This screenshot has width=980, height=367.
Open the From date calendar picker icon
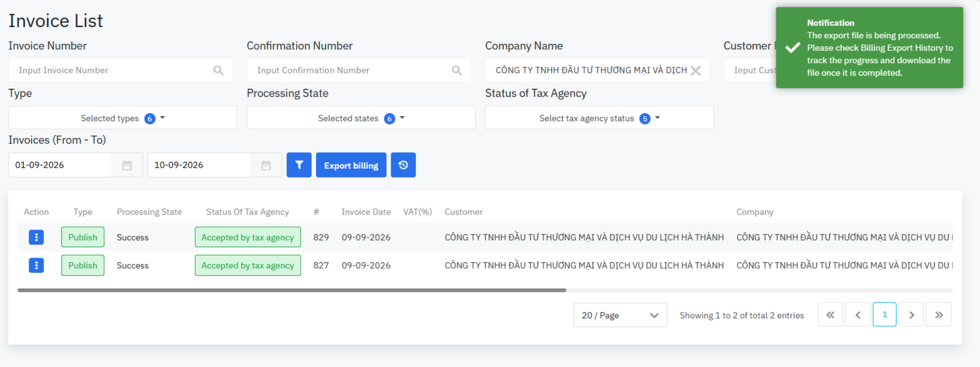(x=127, y=166)
